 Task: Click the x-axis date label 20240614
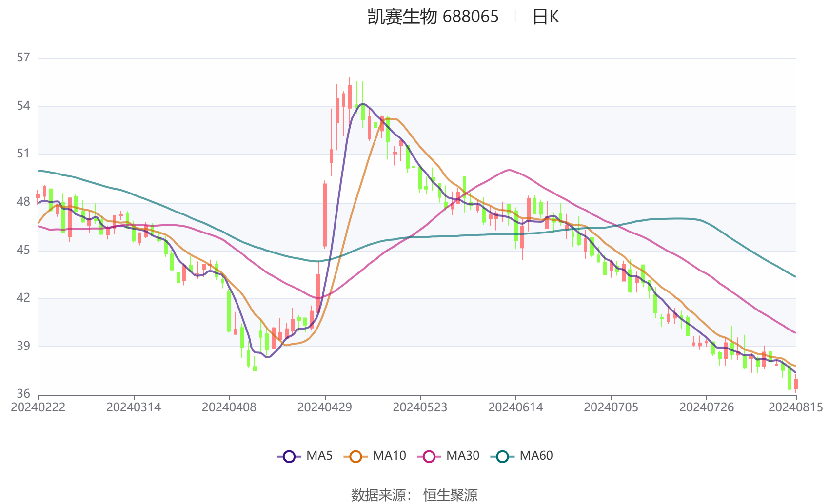[x=515, y=407]
